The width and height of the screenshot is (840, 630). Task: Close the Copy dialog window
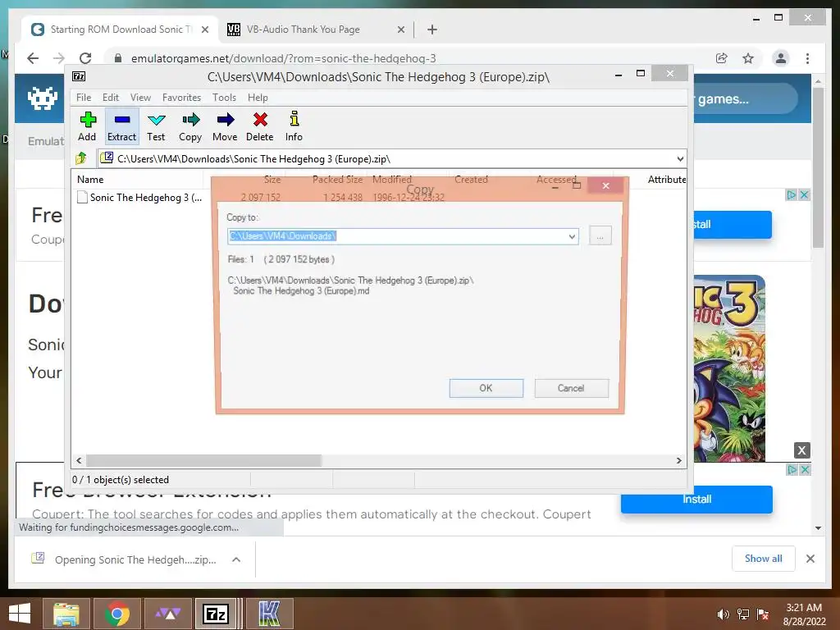pyautogui.click(x=606, y=185)
